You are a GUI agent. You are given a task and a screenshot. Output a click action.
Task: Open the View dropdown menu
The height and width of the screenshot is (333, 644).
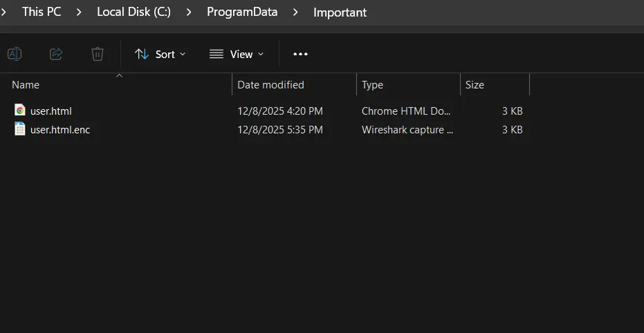tap(237, 54)
